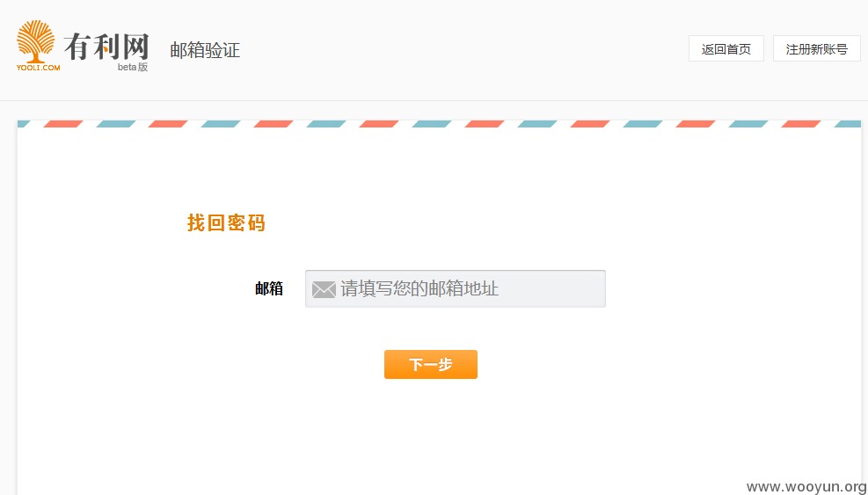
Task: Click the YOOLI.COM text under the tree logo
Action: click(38, 68)
